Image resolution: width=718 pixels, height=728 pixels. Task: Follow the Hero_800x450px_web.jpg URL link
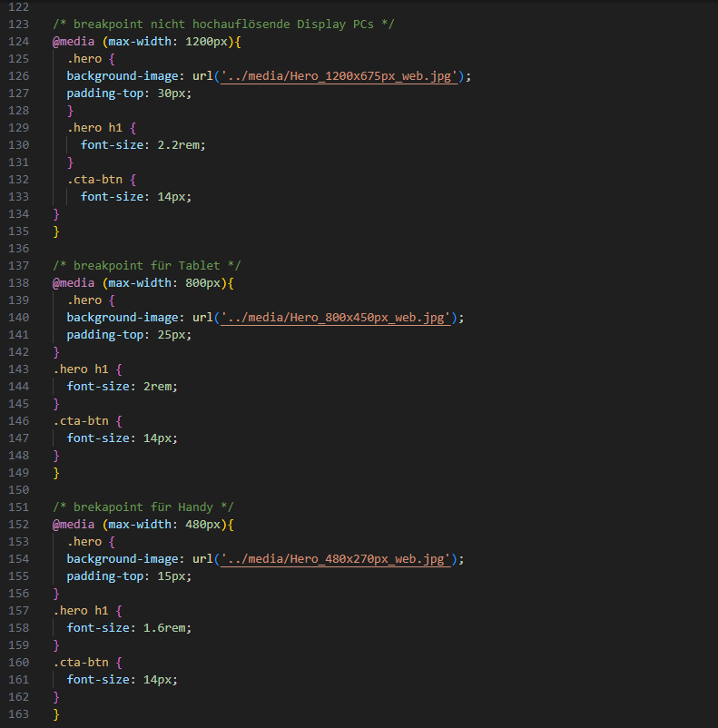tap(338, 318)
